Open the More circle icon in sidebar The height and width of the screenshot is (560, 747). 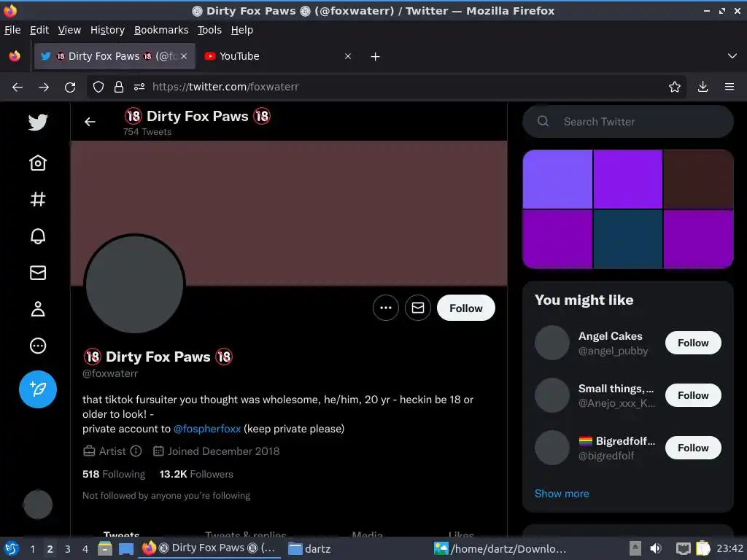(x=38, y=346)
